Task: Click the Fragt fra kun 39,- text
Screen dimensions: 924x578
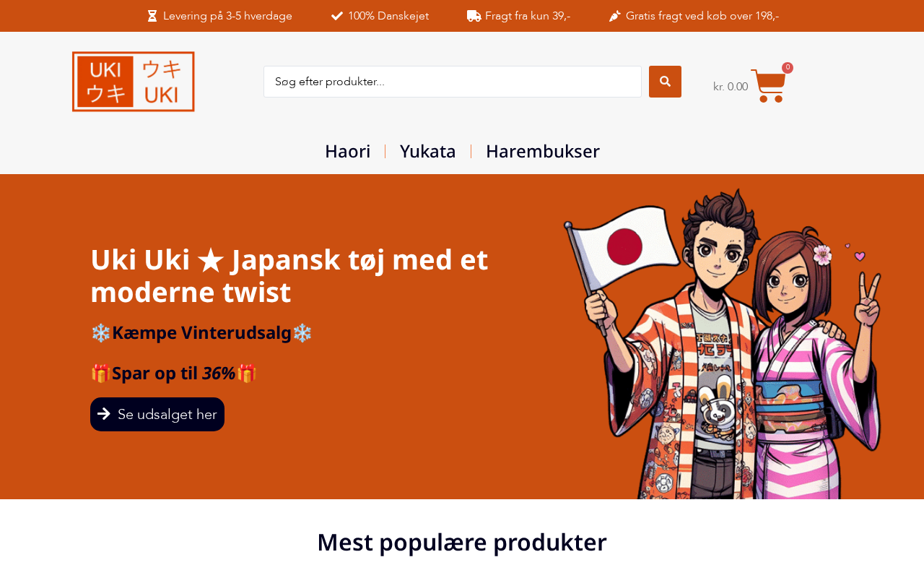Action: 528,16
